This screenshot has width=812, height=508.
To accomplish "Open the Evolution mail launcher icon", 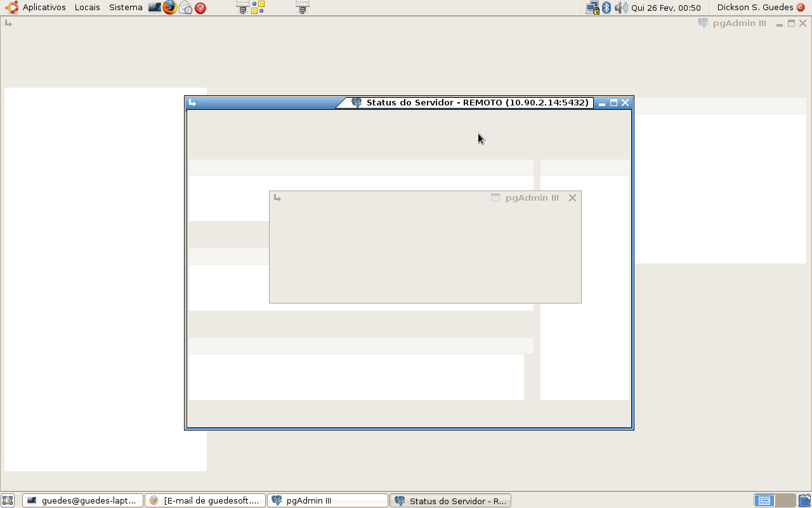I will click(x=185, y=8).
